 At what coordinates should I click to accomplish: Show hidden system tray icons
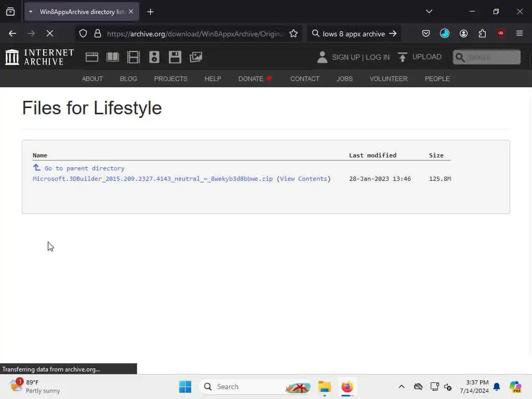[x=402, y=387]
